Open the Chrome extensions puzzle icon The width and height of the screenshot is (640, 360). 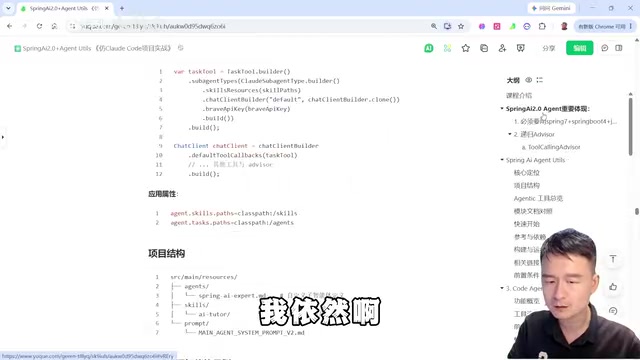[x=542, y=26]
